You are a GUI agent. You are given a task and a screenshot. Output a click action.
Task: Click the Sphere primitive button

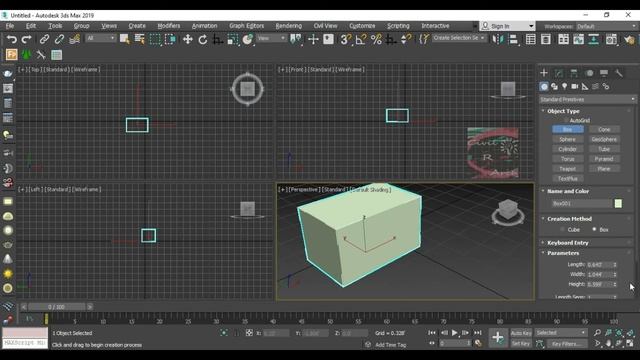click(x=567, y=139)
